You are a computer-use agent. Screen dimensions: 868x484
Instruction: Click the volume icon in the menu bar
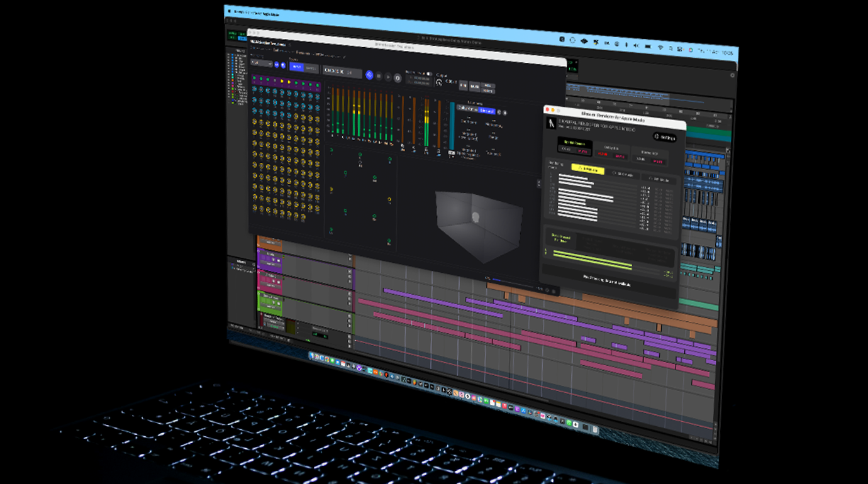point(636,46)
